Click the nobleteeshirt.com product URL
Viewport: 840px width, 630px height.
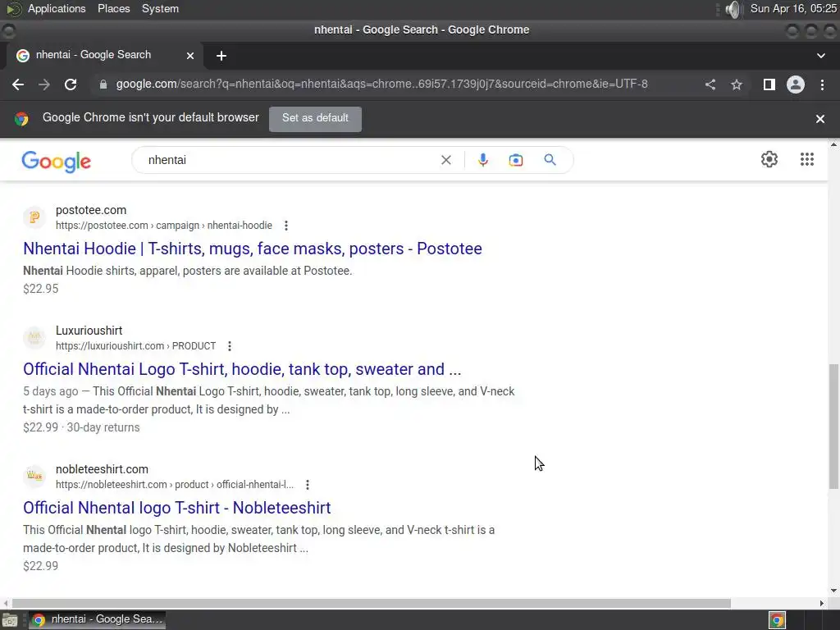click(175, 485)
